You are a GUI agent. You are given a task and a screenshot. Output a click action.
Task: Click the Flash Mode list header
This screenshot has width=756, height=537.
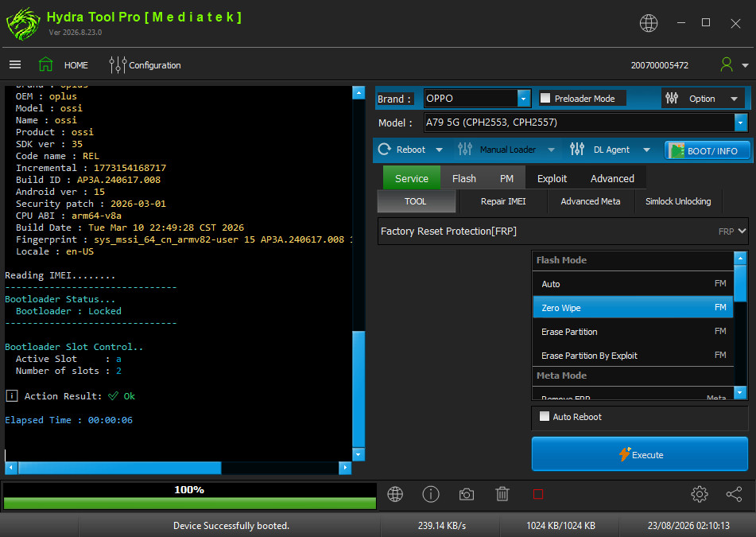633,260
